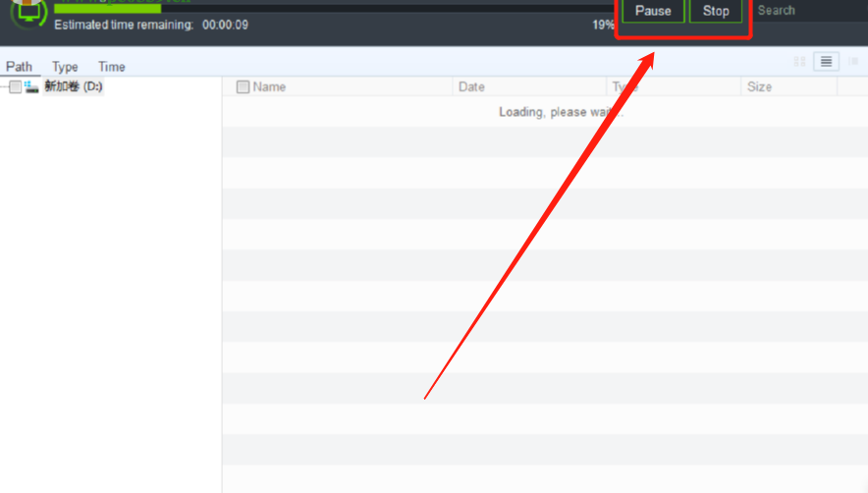
Task: Sort files by Size column
Action: 759,86
